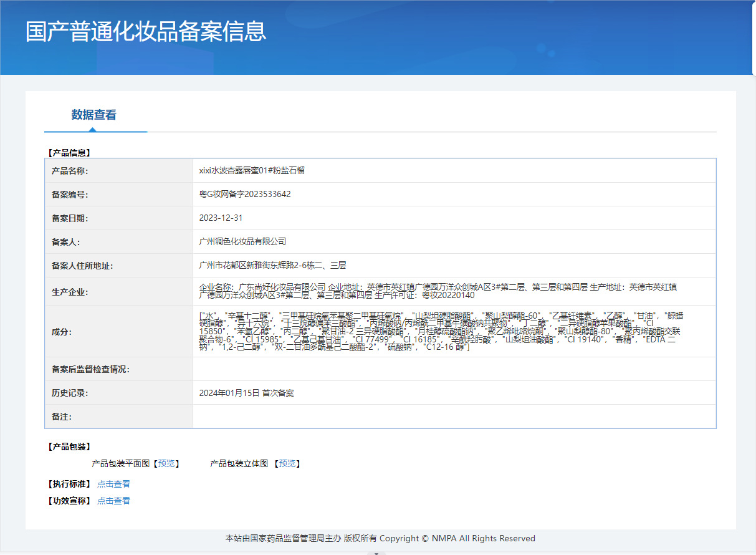Click the filing date 2023-12-31

(221, 218)
